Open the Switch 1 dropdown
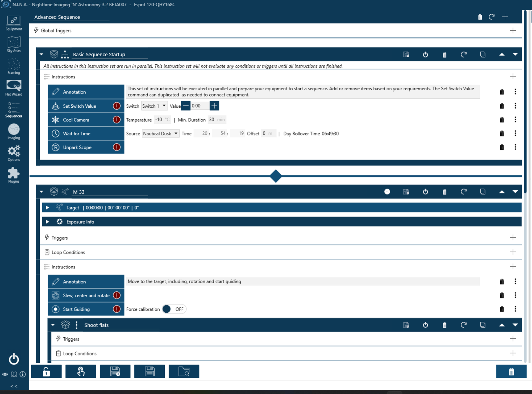The width and height of the screenshot is (532, 394). coord(154,106)
